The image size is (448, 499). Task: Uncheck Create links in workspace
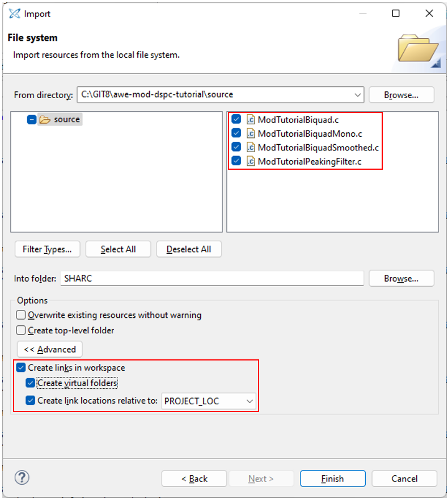point(21,368)
